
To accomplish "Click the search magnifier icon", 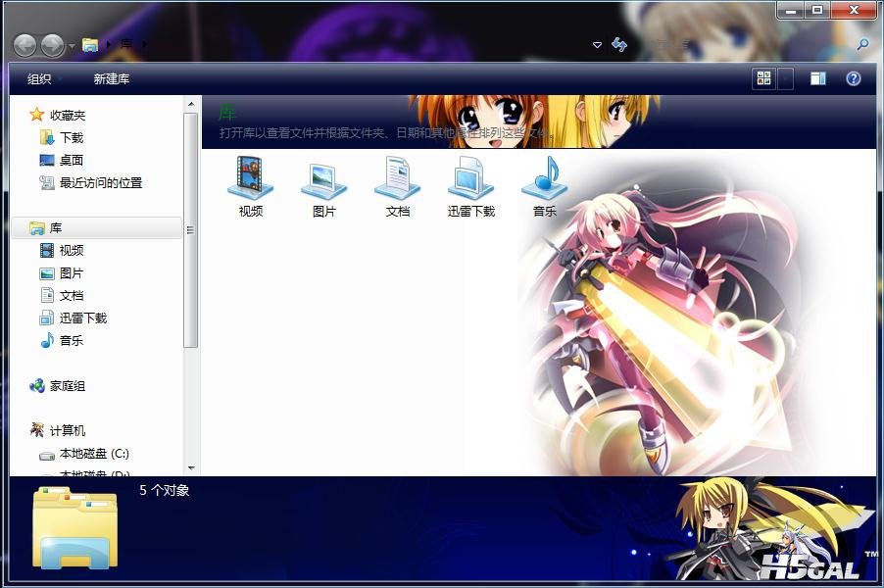I will pyautogui.click(x=862, y=44).
